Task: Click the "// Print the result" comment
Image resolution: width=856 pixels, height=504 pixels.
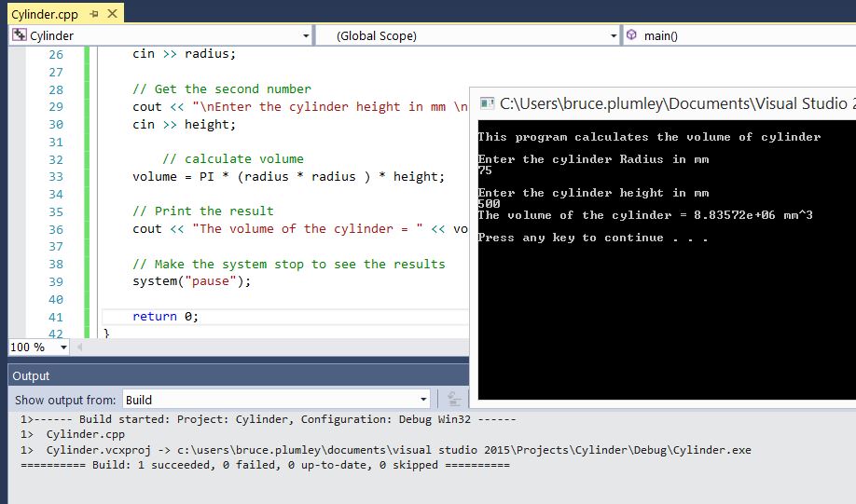Action: click(202, 211)
